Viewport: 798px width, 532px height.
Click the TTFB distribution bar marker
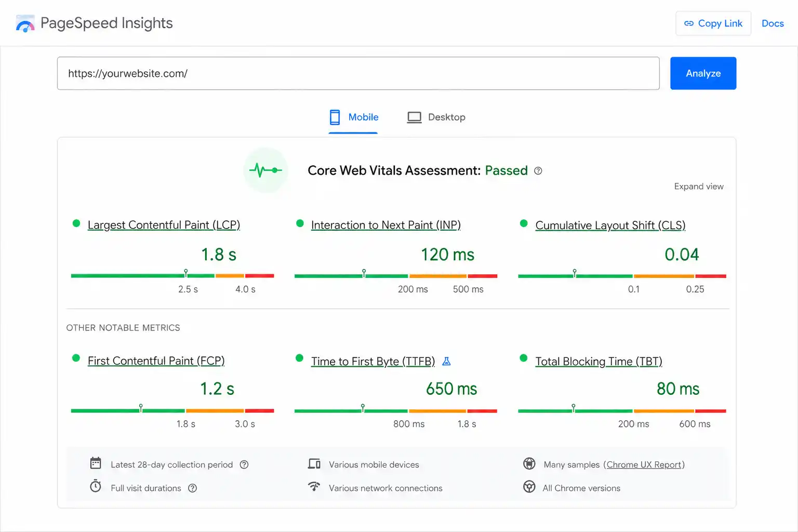pos(363,408)
